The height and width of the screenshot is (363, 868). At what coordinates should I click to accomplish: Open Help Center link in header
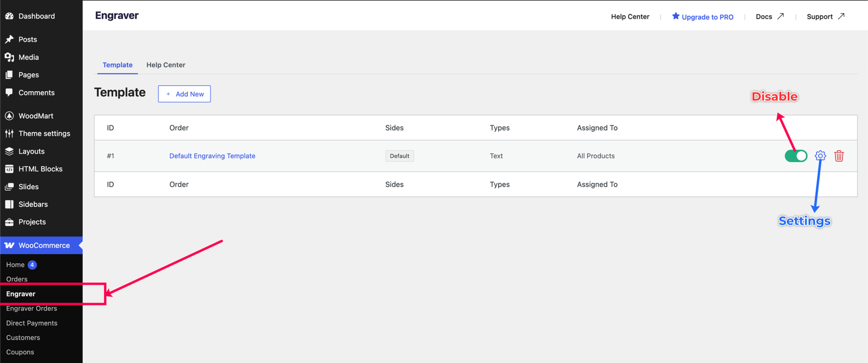click(x=630, y=17)
